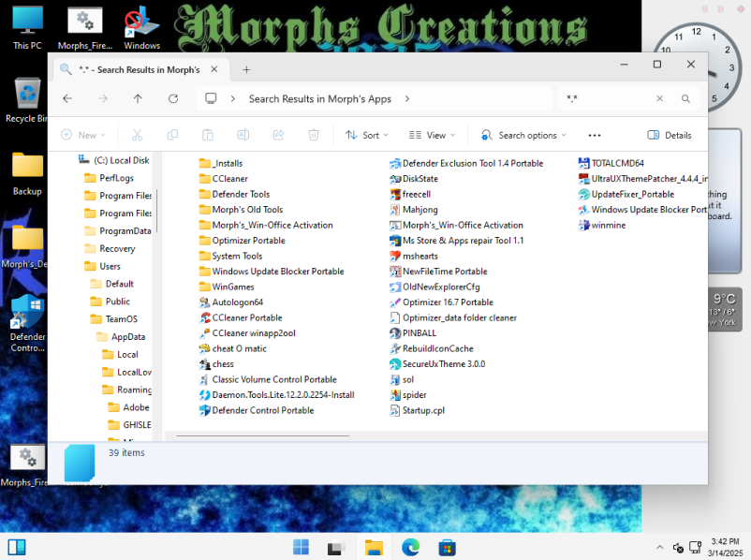Click the Share icon in toolbar
Image resolution: width=751 pixels, height=560 pixels.
coord(278,135)
